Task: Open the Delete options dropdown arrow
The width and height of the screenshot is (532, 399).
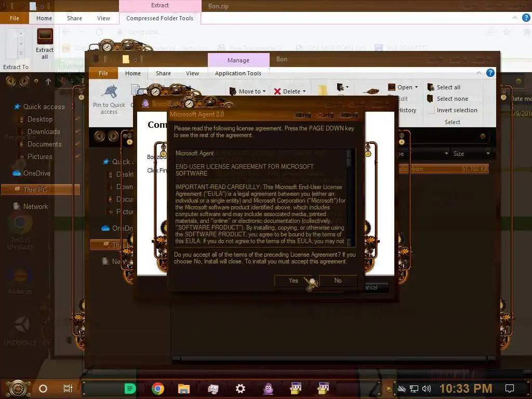Action: [x=304, y=91]
